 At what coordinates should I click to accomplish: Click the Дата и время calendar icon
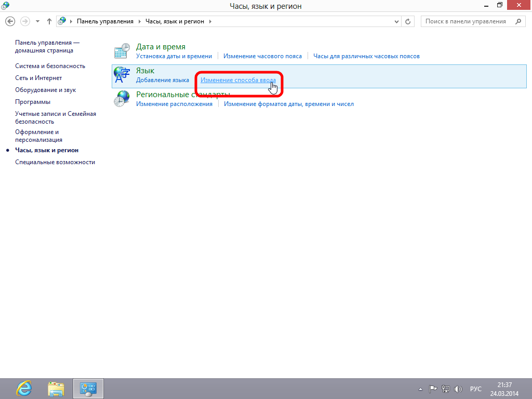coord(122,51)
